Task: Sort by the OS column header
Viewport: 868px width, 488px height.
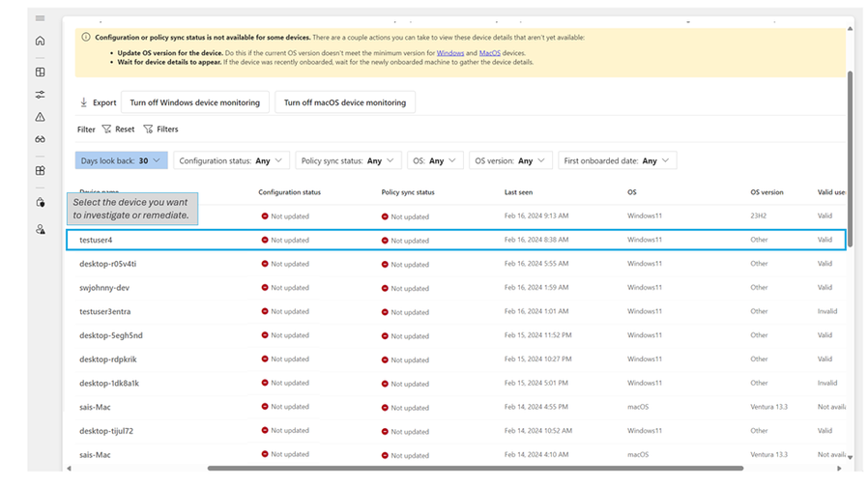Action: pos(631,192)
